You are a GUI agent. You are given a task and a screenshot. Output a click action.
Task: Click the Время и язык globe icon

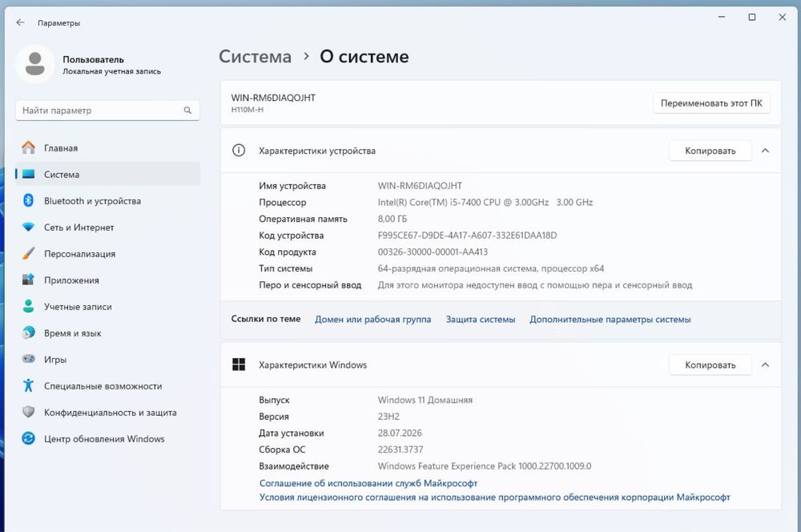[x=29, y=332]
